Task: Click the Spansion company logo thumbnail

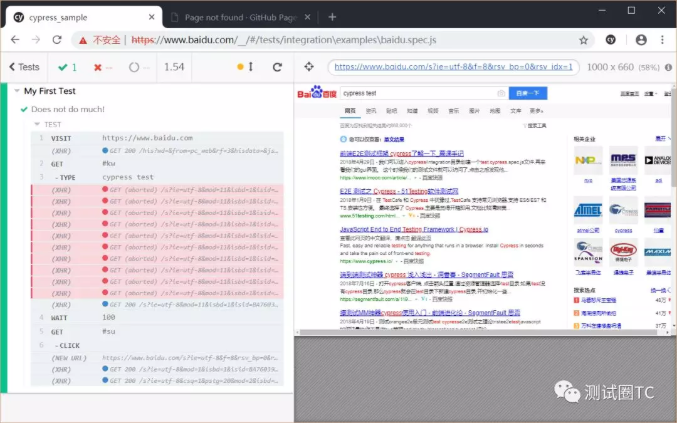Action: pyautogui.click(x=588, y=252)
